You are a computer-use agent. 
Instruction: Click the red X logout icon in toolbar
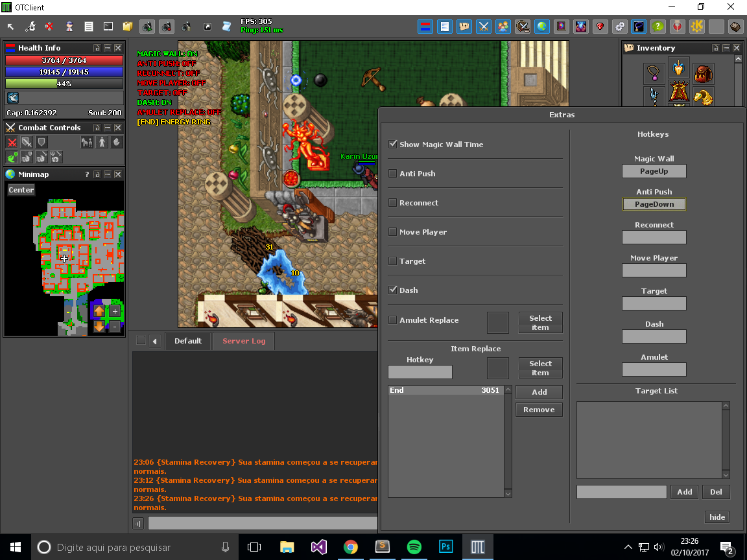coord(49,27)
